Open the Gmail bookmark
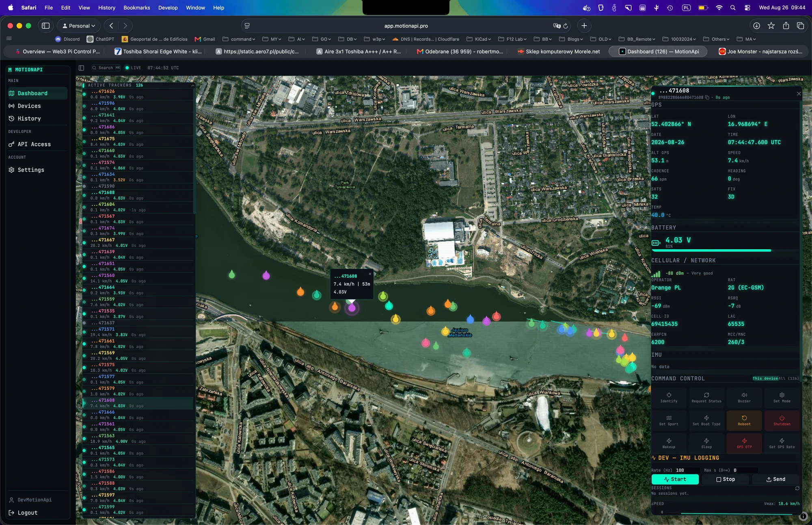Image resolution: width=812 pixels, height=525 pixels. [205, 39]
